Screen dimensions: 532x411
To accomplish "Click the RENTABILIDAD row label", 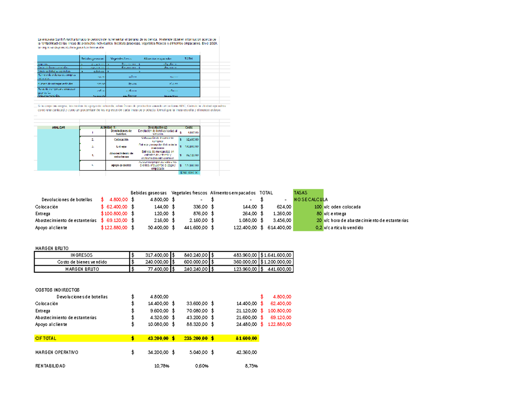I will (x=50, y=366).
